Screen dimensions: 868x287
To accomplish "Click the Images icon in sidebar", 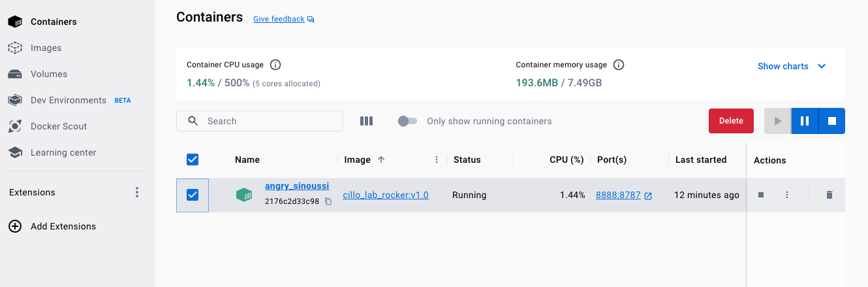I will coord(15,48).
